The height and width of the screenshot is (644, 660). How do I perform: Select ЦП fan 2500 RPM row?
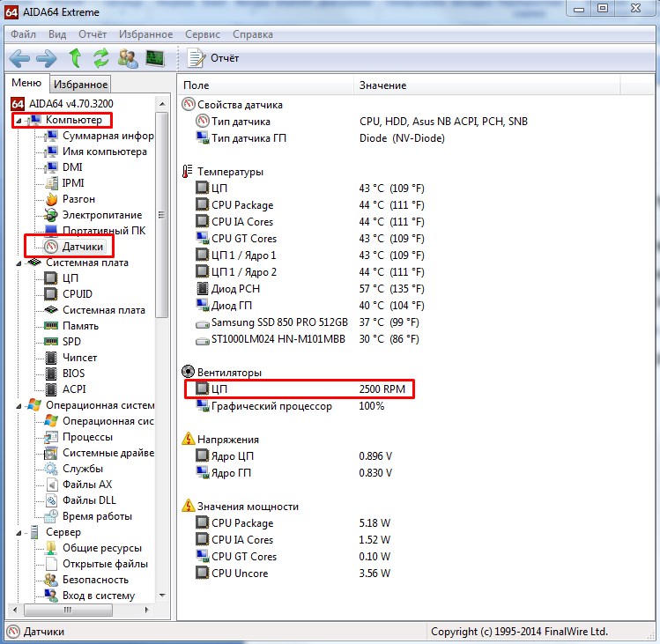tap(301, 389)
